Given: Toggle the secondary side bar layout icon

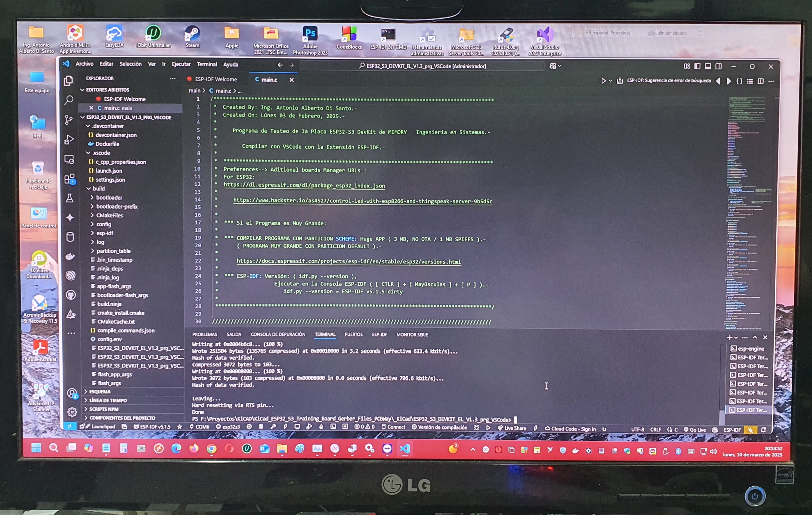Looking at the screenshot, I should (719, 66).
